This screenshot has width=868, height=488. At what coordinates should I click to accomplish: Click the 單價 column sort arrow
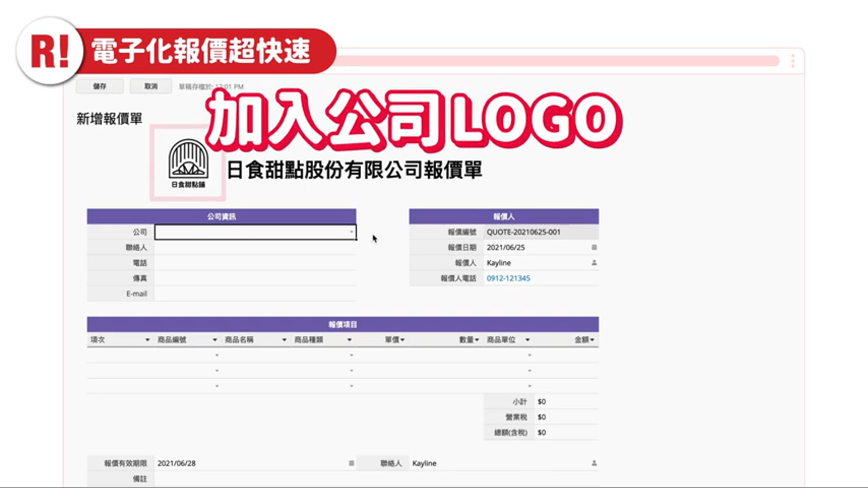point(402,340)
